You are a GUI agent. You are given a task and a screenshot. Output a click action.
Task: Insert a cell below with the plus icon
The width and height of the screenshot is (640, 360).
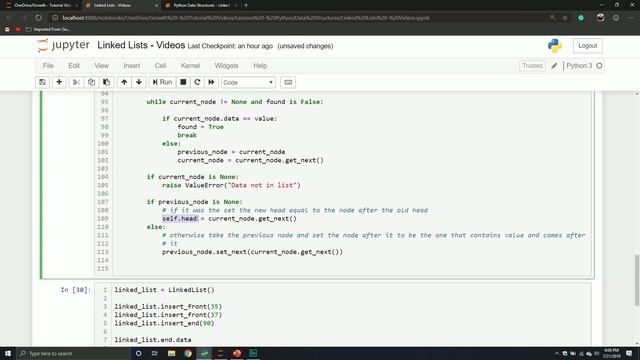pyautogui.click(x=59, y=82)
